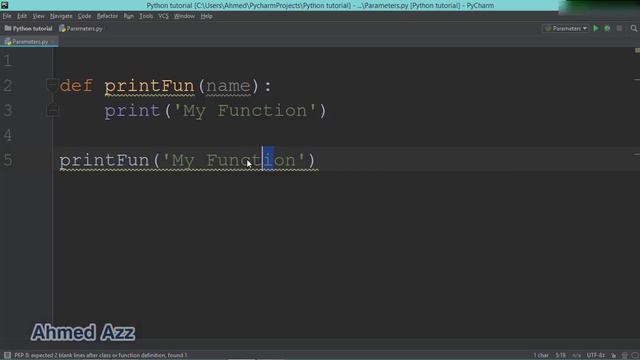Screen dimensions: 640x360
Task: Click the PyCharm app icon in title bar
Action: pos(4,5)
